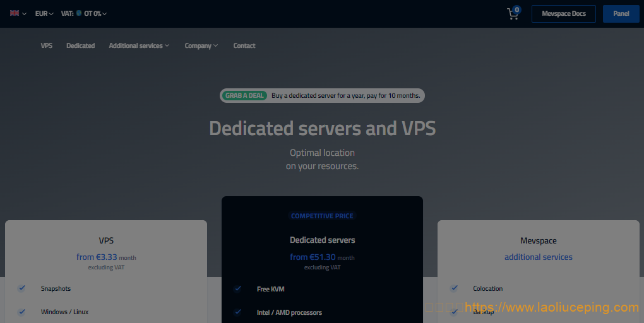Viewport: 644px width, 323px height.
Task: Open Mevspace Docs button
Action: (x=563, y=13)
